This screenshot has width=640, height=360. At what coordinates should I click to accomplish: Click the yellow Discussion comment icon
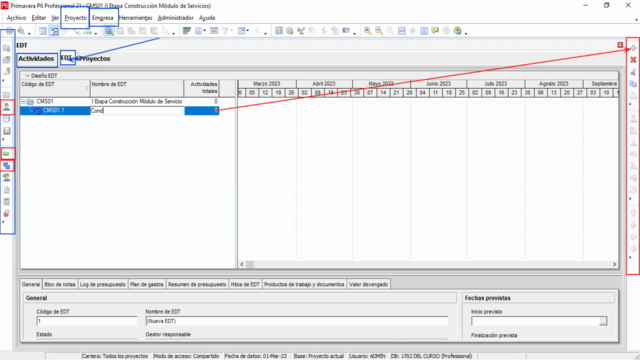click(435, 31)
